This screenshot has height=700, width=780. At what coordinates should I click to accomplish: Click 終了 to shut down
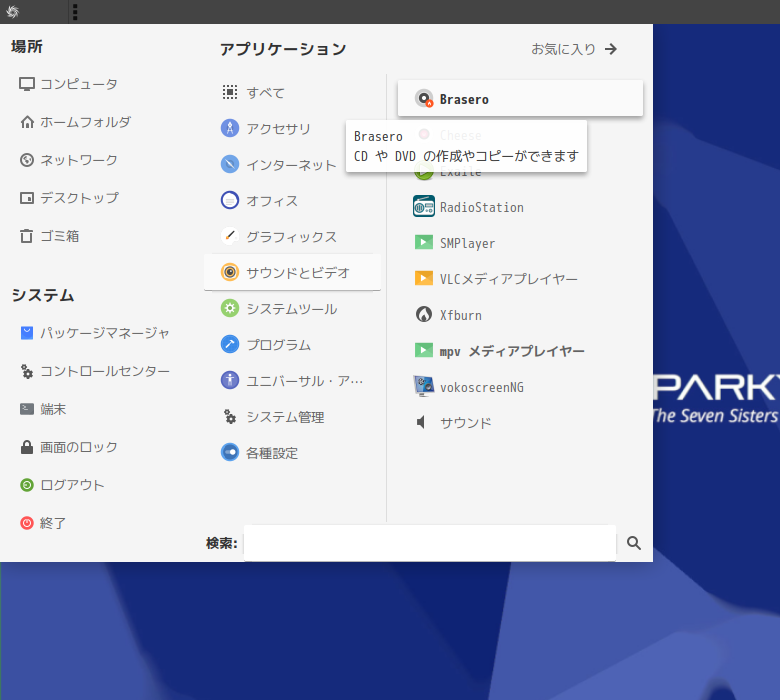(x=43, y=523)
